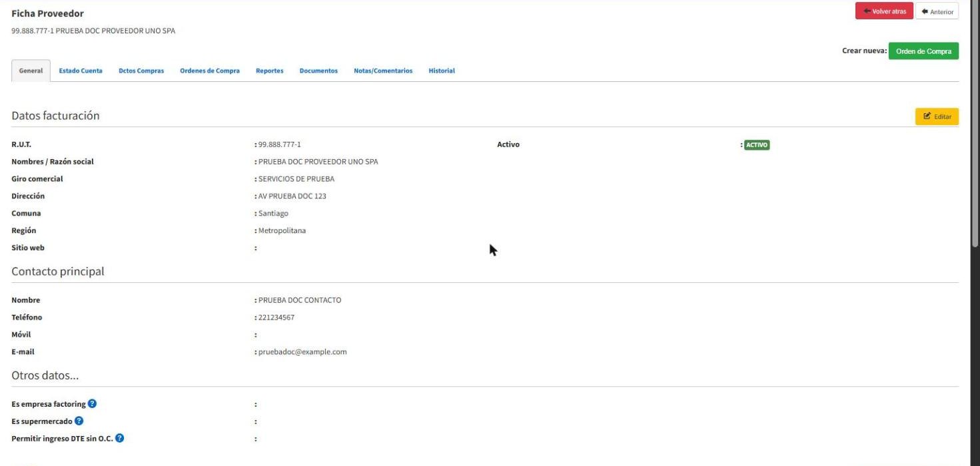Click the green ACTIVO status badge
Image resolution: width=980 pixels, height=466 pixels.
pos(757,144)
